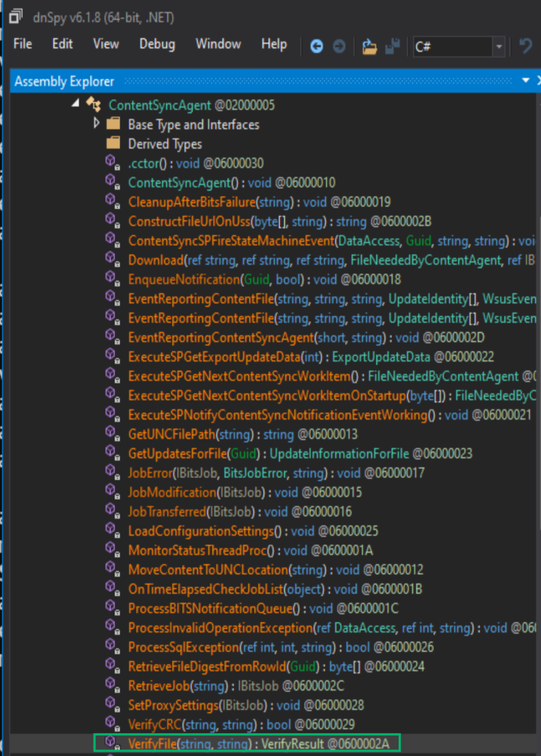Click the Open file folder icon
Viewport: 541px width, 756px height.
pos(369,47)
